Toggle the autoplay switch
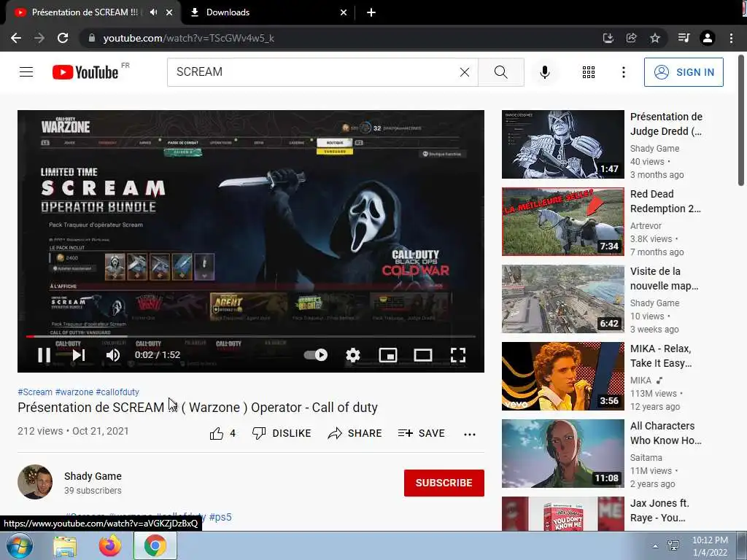The height and width of the screenshot is (560, 747). 315,355
